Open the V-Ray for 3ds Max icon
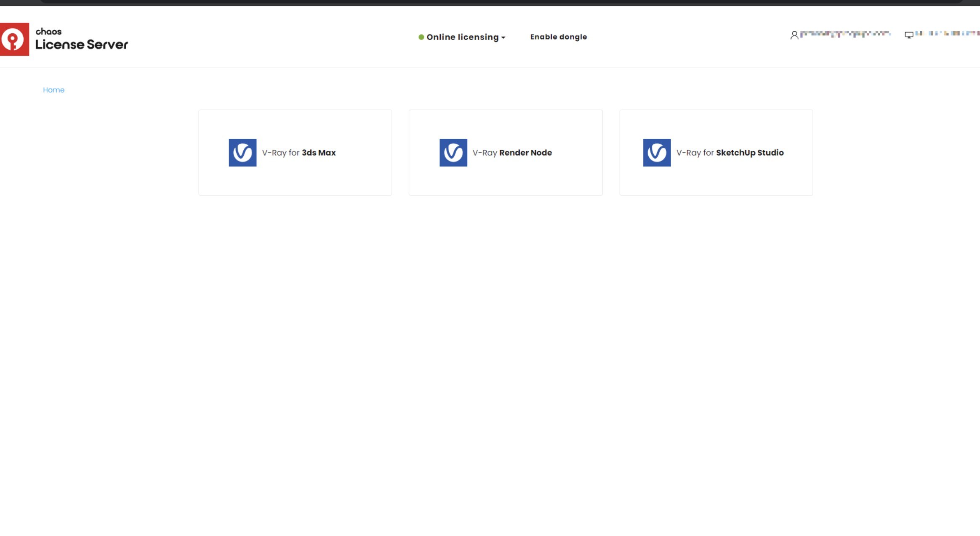980x536 pixels. coord(242,153)
